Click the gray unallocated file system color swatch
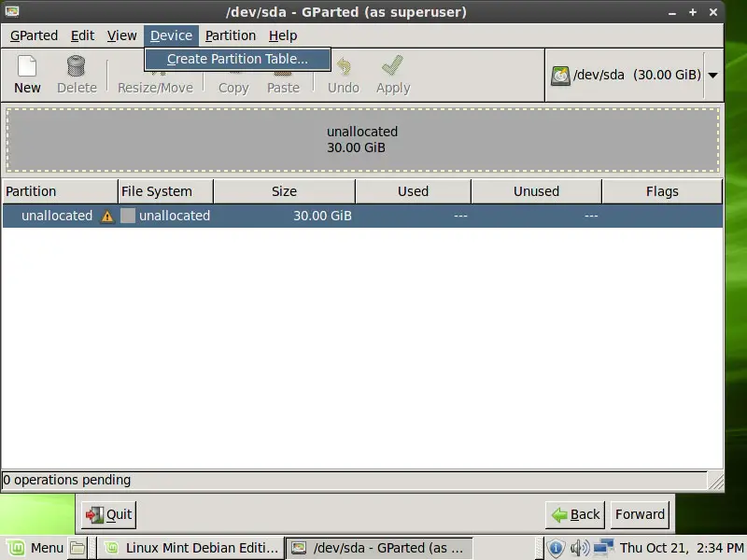747x560 pixels. (x=128, y=216)
